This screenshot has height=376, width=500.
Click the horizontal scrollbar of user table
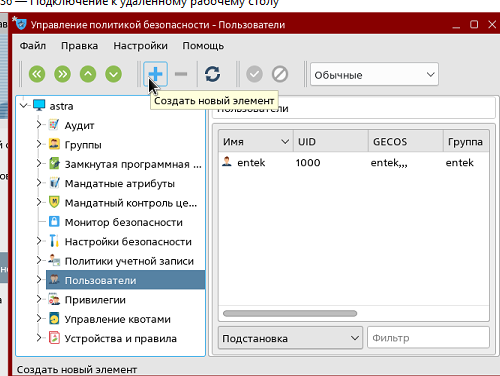pyautogui.click(x=290, y=313)
